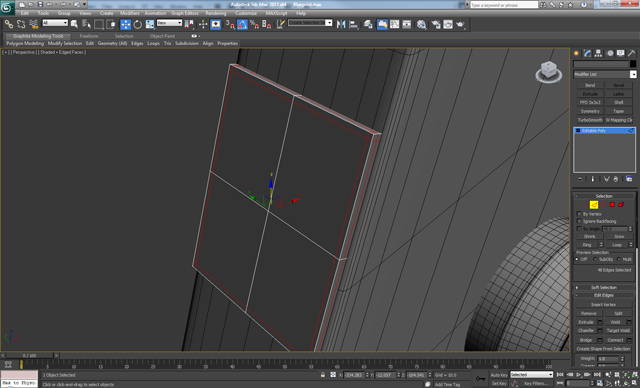This screenshot has width=640, height=388.
Task: Activate the Select and Rotate tool
Action: 138,24
